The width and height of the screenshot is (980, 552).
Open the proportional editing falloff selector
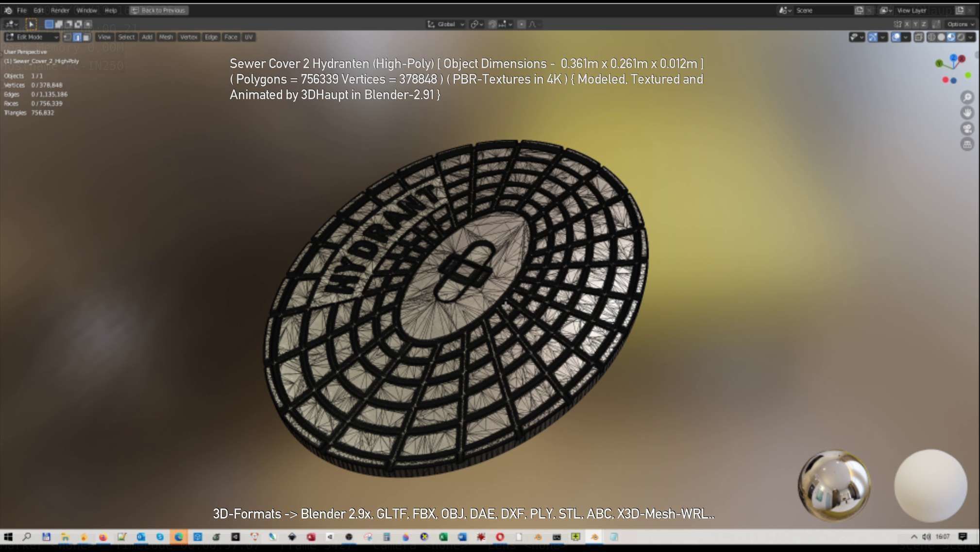click(534, 24)
